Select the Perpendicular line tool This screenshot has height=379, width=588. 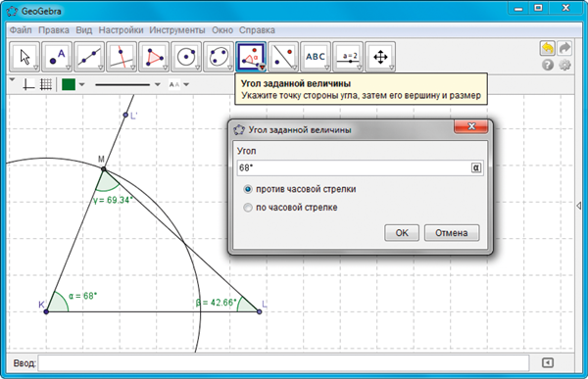tap(122, 57)
